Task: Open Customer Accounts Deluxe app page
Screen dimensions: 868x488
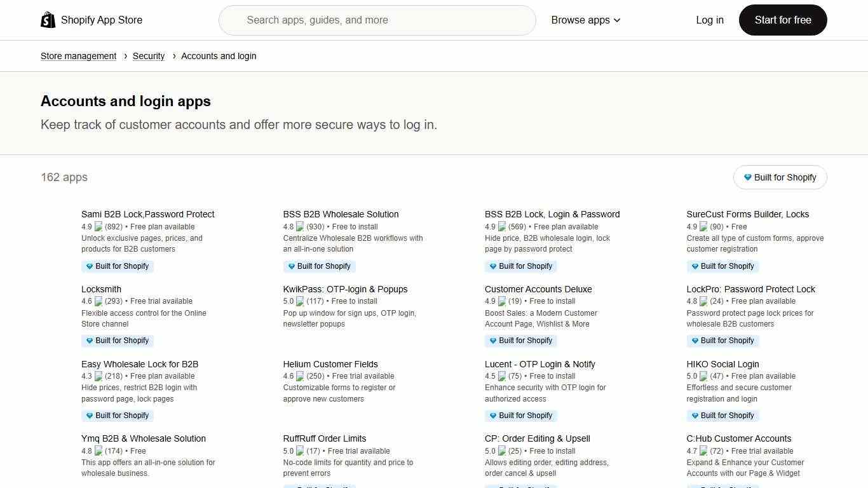Action: point(538,289)
